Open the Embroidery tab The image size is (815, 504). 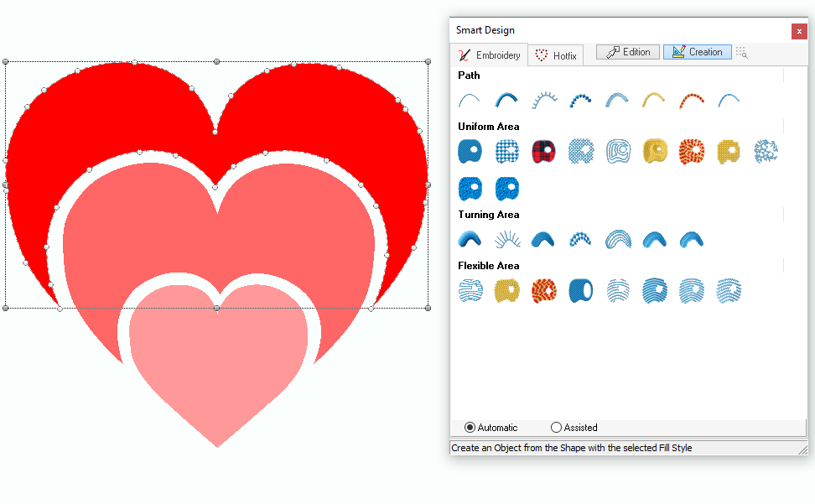tap(489, 55)
